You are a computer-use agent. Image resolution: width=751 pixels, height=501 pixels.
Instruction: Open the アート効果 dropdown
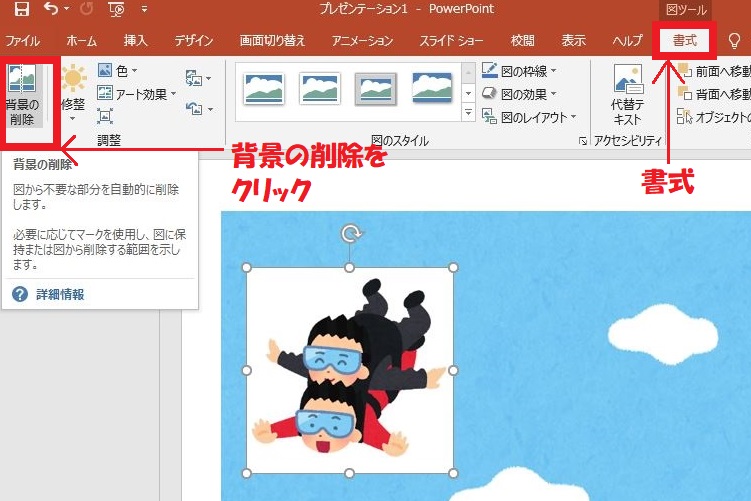[137, 94]
